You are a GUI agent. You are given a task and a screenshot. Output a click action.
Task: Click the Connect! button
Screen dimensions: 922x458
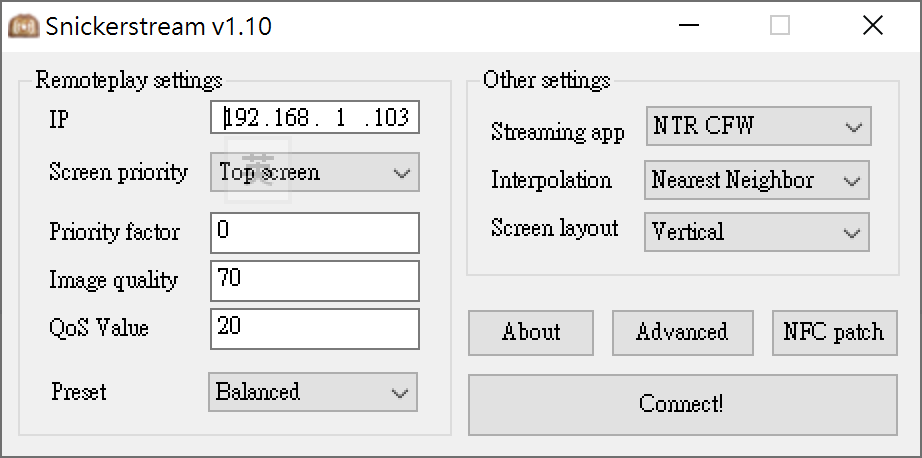click(683, 404)
